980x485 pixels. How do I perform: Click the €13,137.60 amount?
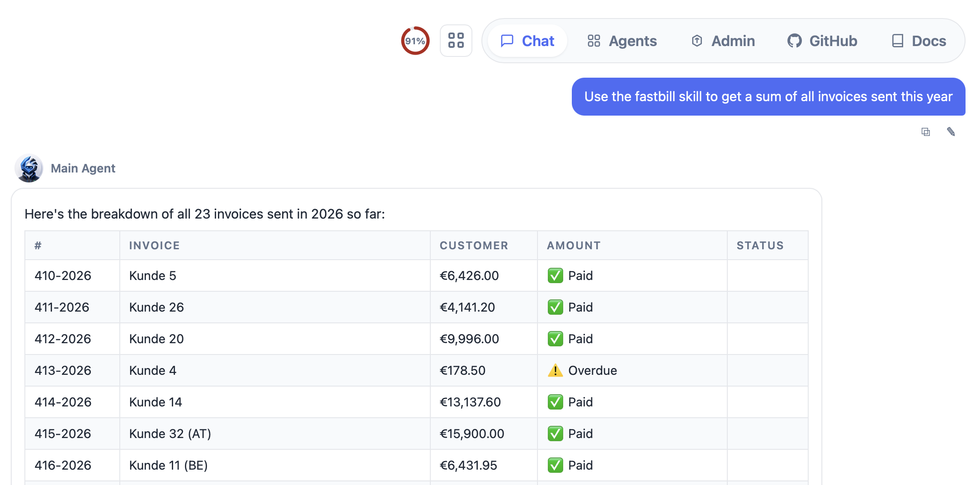point(470,402)
